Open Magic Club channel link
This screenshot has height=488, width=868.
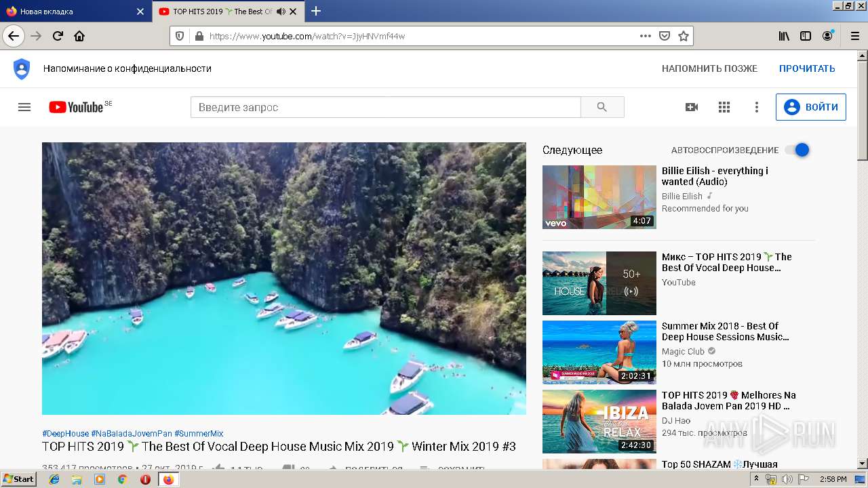click(684, 351)
